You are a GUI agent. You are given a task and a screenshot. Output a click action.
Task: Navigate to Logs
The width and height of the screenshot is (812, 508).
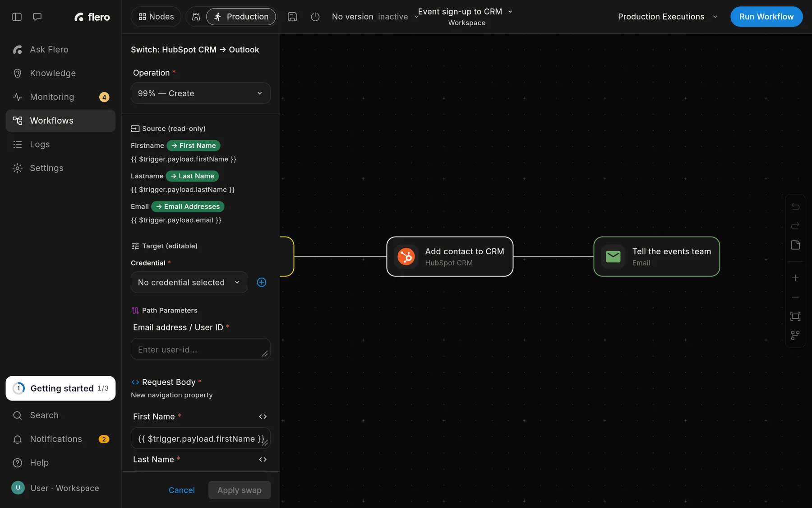[x=60, y=144]
